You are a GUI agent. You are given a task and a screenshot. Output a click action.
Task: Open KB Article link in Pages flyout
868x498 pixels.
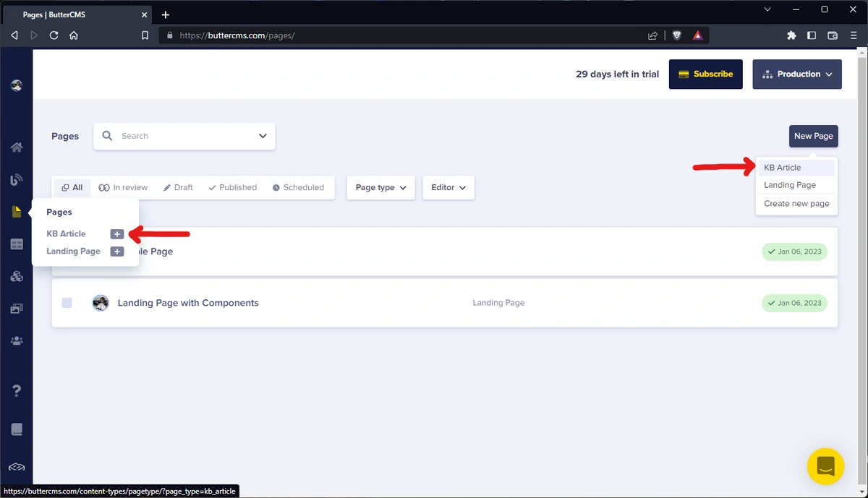[x=66, y=233]
